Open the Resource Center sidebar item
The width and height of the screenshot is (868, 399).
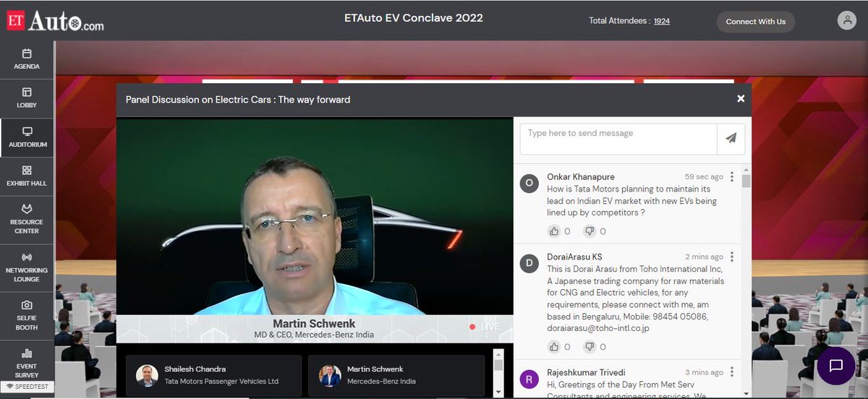[x=27, y=220]
